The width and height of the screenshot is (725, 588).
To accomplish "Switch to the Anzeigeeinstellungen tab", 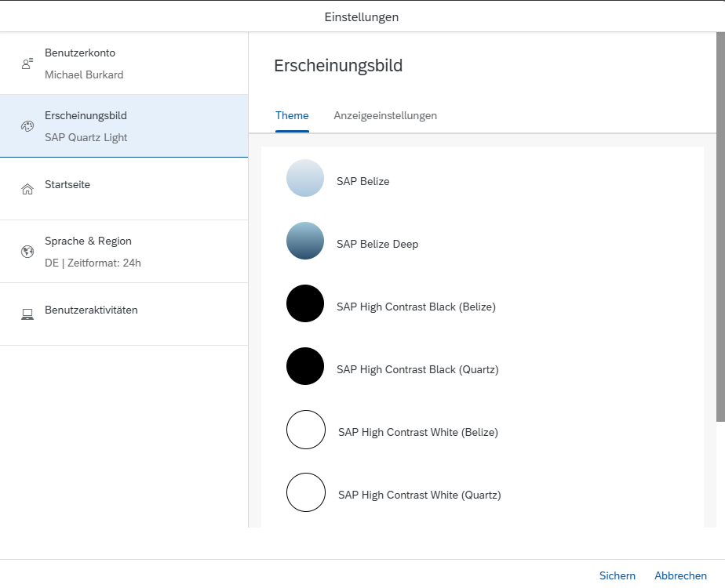I will 385,115.
